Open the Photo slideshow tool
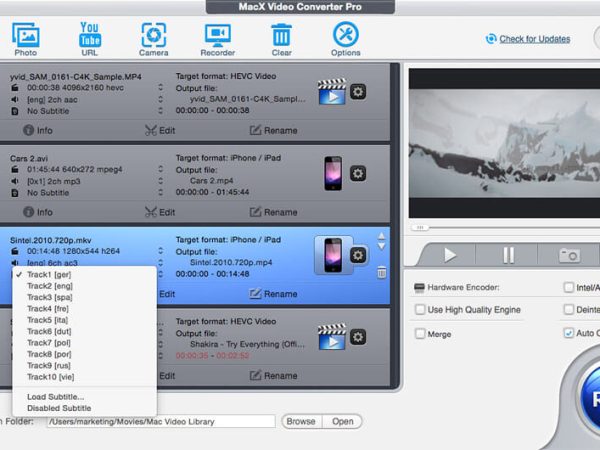 click(x=26, y=39)
